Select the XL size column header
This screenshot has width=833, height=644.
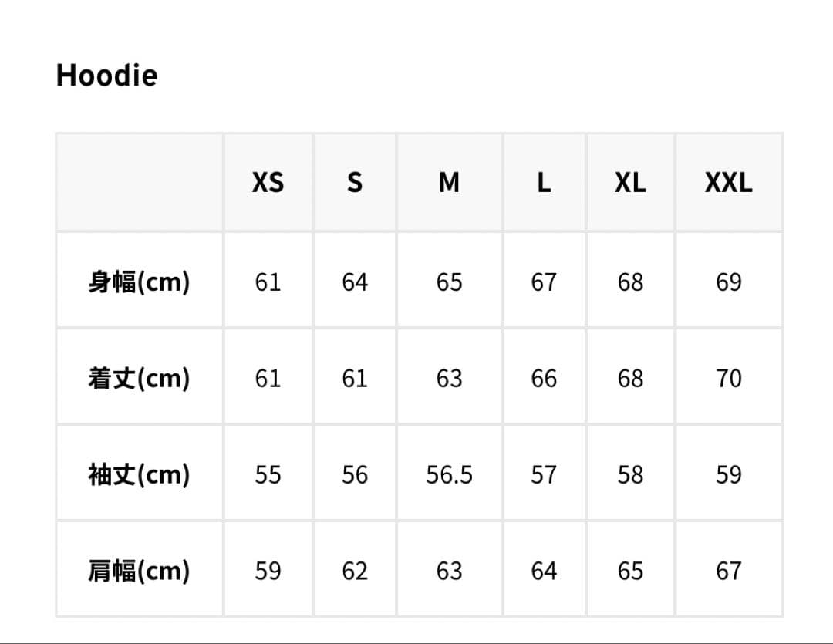(x=630, y=183)
